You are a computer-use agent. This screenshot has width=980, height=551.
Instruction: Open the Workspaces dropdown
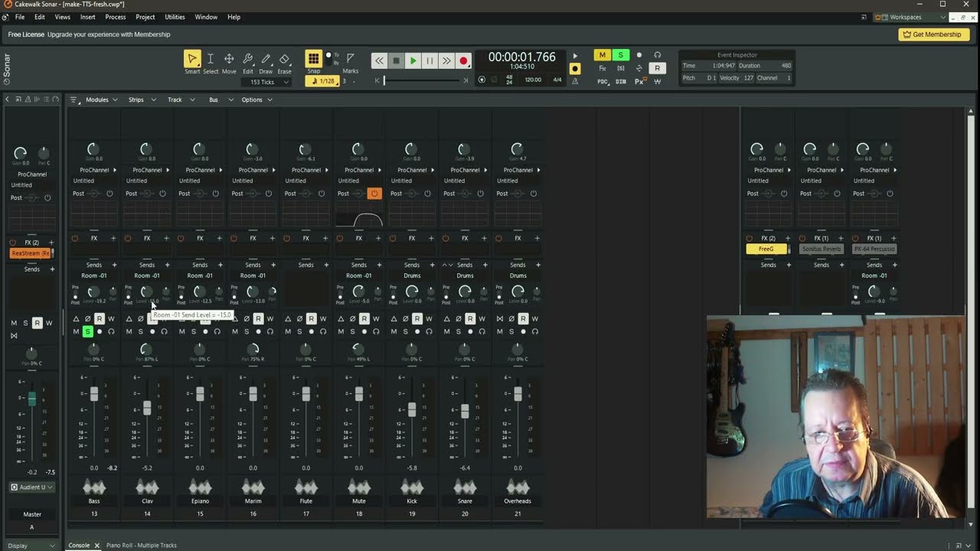910,17
